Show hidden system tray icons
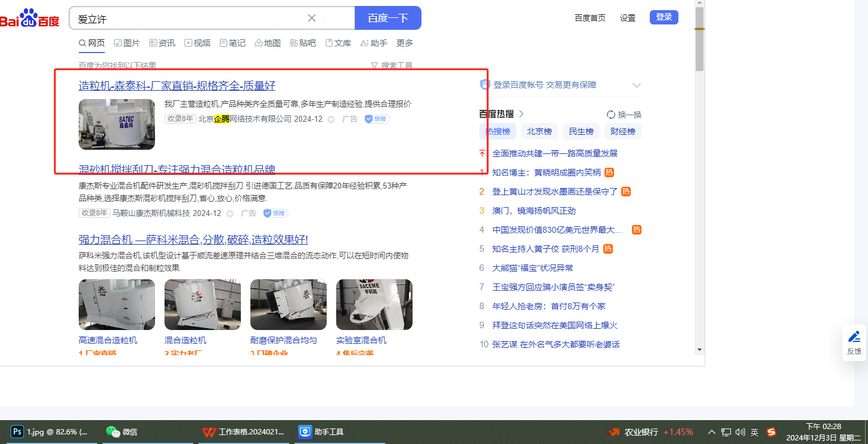Image resolution: width=868 pixels, height=444 pixels. pyautogui.click(x=711, y=432)
